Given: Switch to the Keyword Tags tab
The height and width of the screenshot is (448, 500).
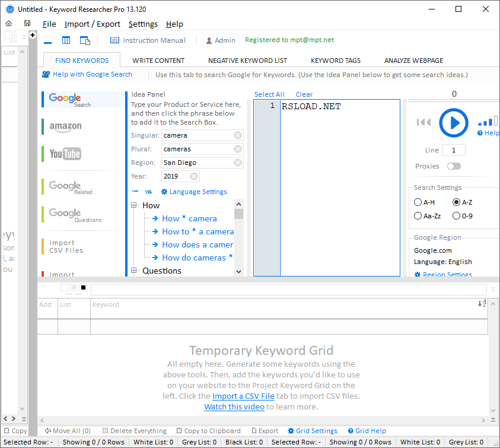Looking at the screenshot, I should [x=336, y=61].
